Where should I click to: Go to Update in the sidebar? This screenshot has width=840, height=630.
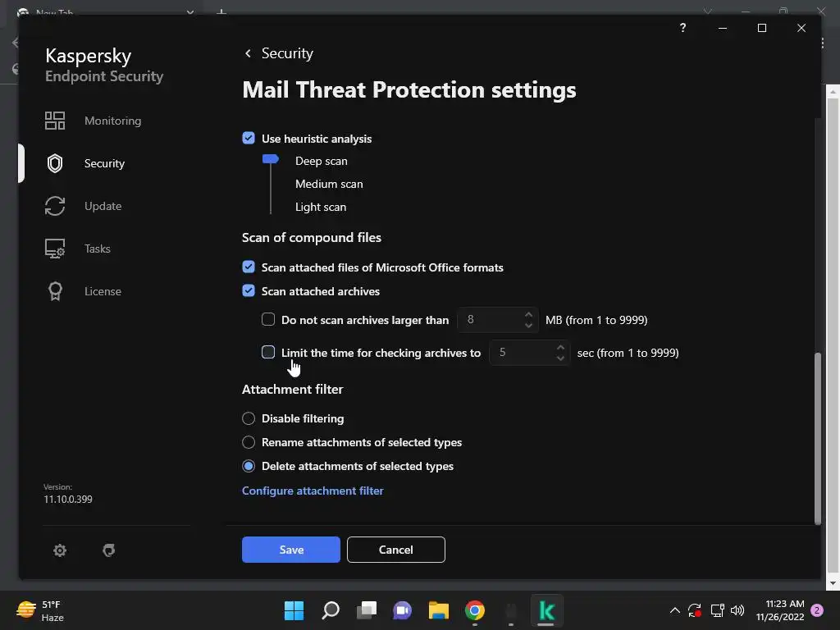103,206
